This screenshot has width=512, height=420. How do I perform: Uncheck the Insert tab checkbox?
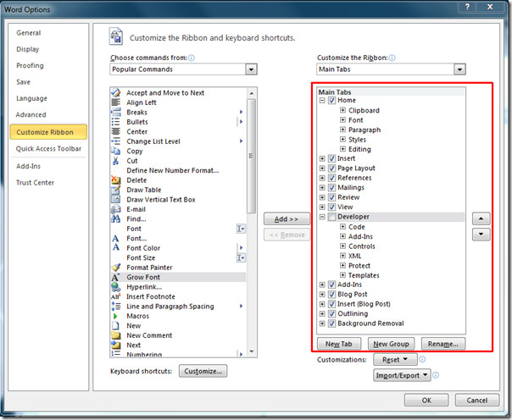coord(331,158)
